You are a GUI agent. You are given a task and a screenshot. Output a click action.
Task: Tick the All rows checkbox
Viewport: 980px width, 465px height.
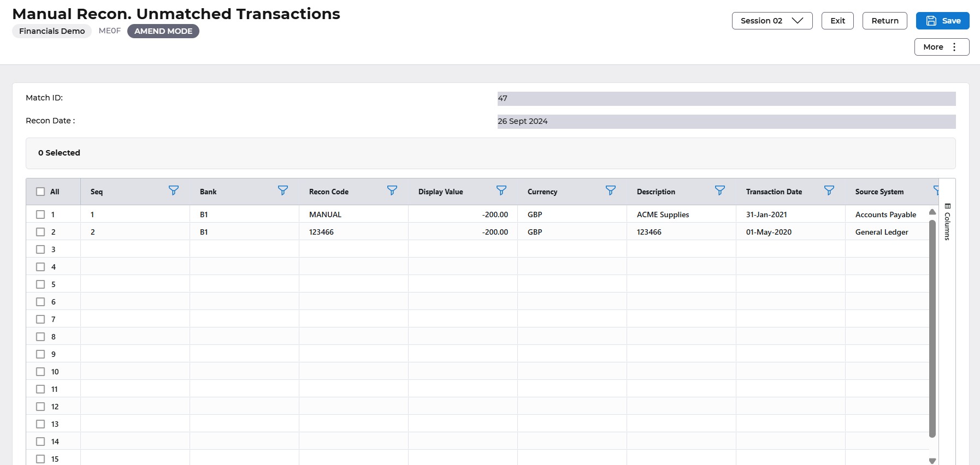[40, 192]
